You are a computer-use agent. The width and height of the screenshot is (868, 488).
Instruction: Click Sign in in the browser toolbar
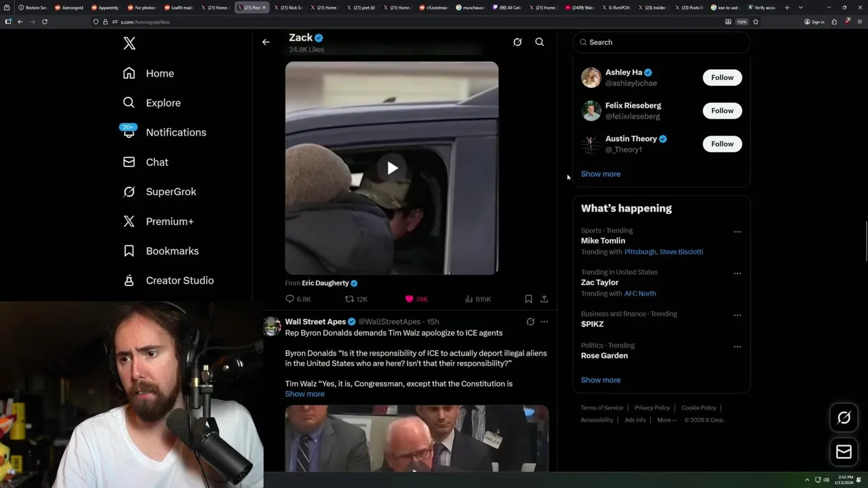[x=814, y=22]
